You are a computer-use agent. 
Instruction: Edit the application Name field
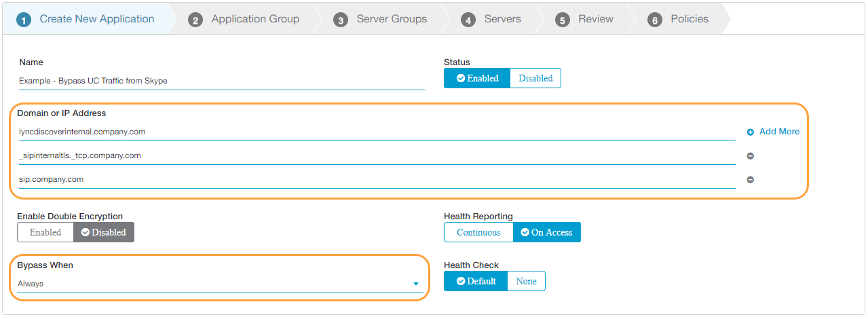pyautogui.click(x=222, y=81)
